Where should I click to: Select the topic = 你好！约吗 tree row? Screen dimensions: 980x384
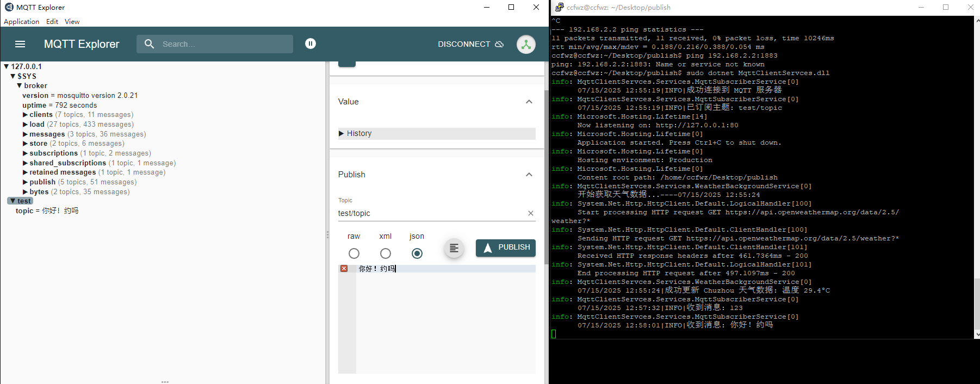coord(47,211)
